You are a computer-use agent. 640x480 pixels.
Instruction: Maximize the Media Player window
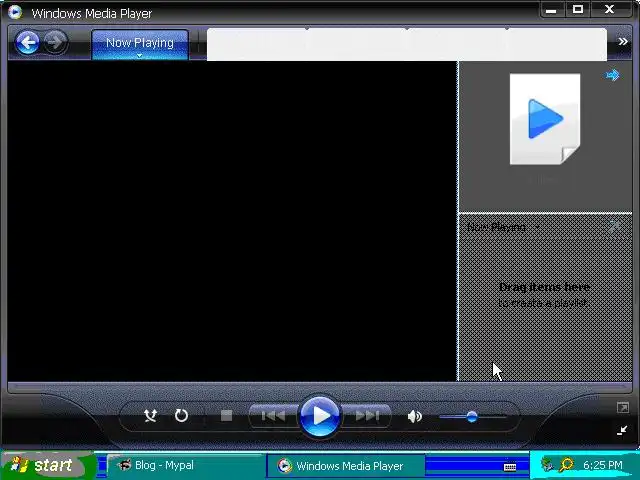pyautogui.click(x=578, y=9)
